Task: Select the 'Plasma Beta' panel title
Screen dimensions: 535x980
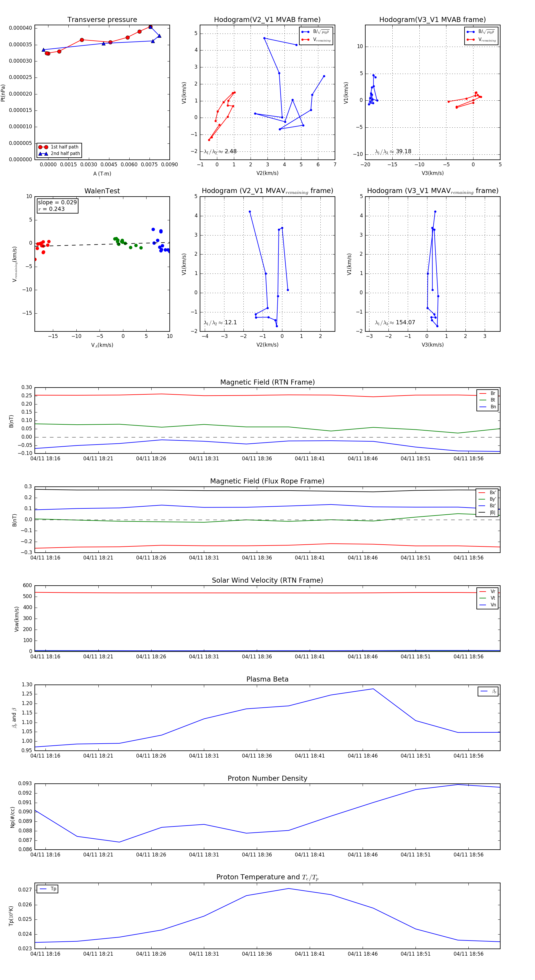Action: 267,679
